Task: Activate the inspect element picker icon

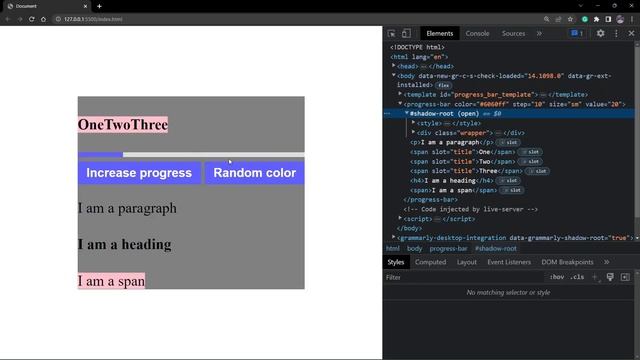Action: (x=391, y=33)
